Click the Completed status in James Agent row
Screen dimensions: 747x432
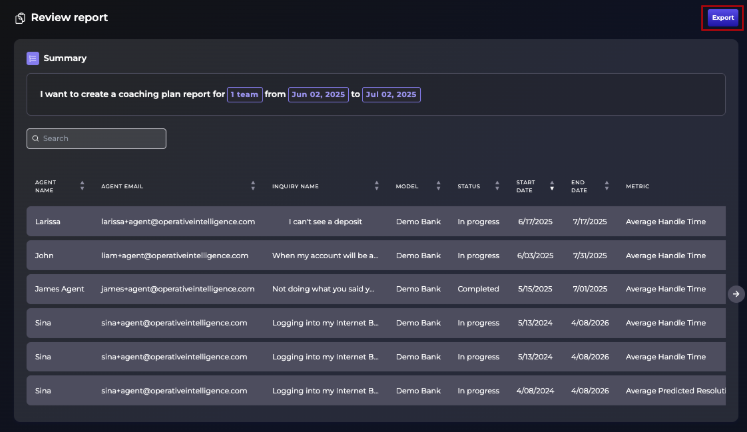click(478, 289)
